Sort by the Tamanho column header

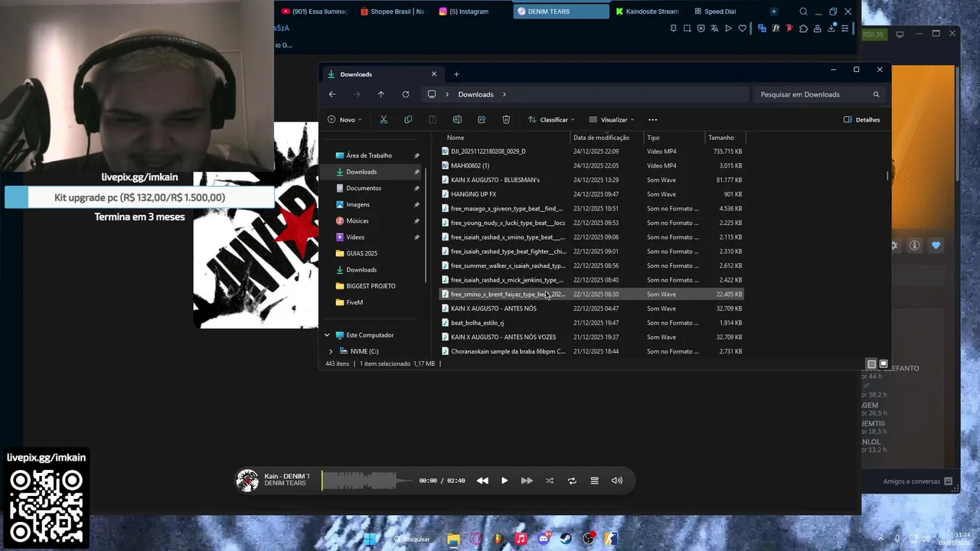coord(724,138)
